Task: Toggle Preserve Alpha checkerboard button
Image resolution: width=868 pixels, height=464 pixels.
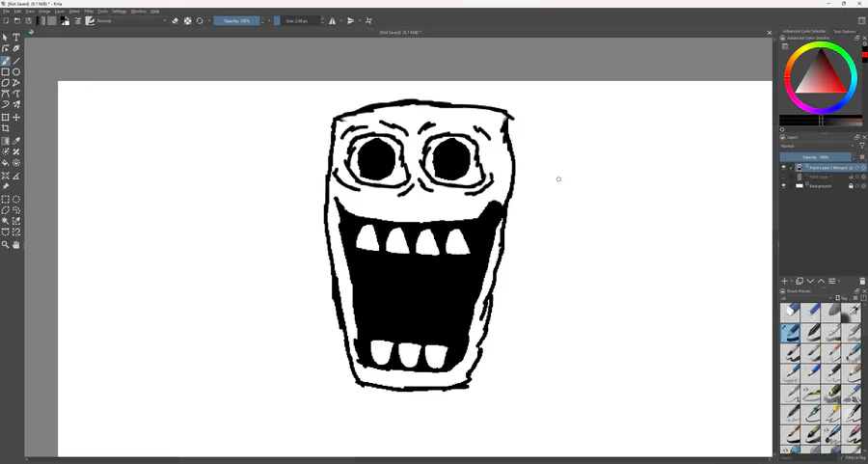Action: tap(188, 21)
